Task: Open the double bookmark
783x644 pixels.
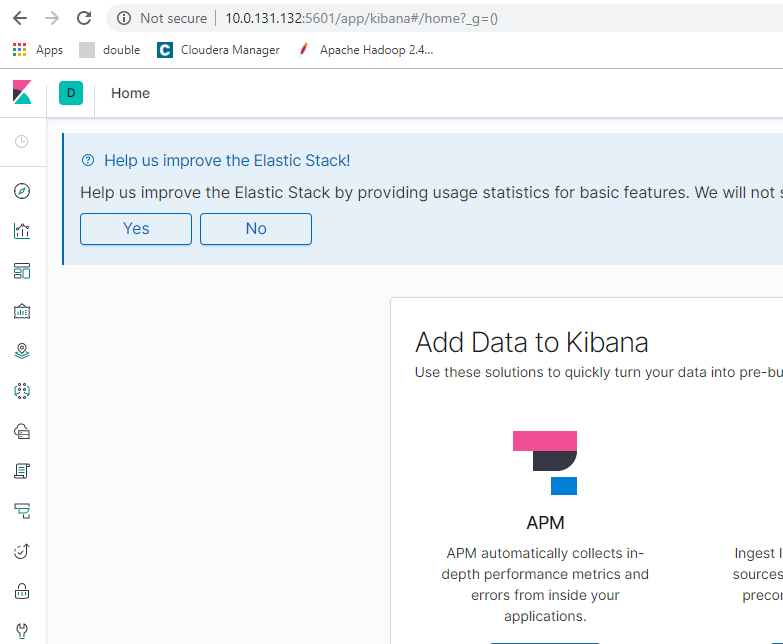Action: point(110,50)
